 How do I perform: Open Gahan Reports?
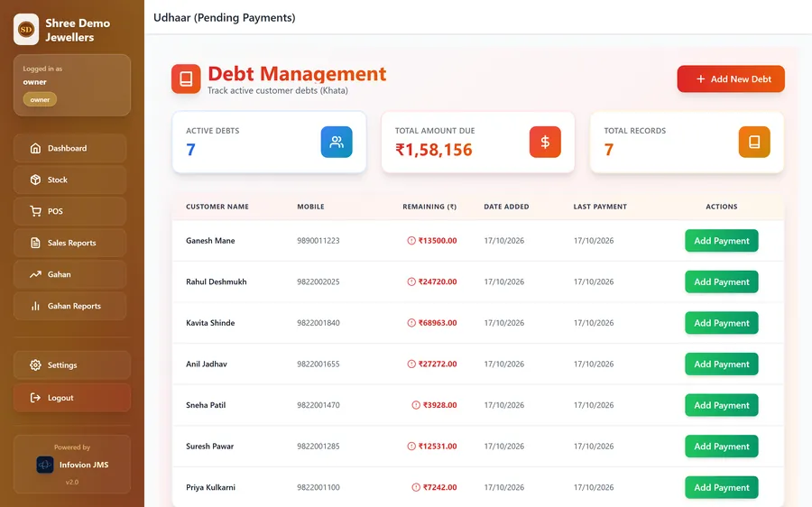pos(69,306)
